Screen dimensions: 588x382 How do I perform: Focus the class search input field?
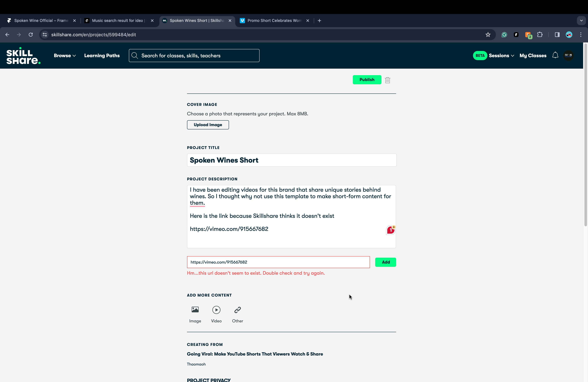194,56
